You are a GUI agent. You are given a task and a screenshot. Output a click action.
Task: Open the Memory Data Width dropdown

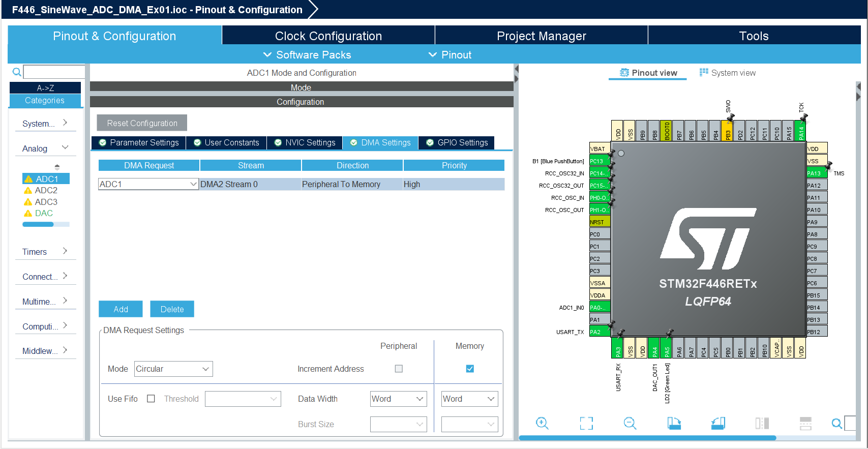[470, 399]
